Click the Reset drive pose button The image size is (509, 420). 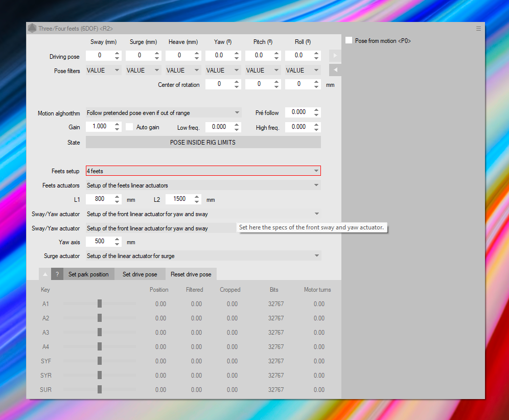[191, 274]
